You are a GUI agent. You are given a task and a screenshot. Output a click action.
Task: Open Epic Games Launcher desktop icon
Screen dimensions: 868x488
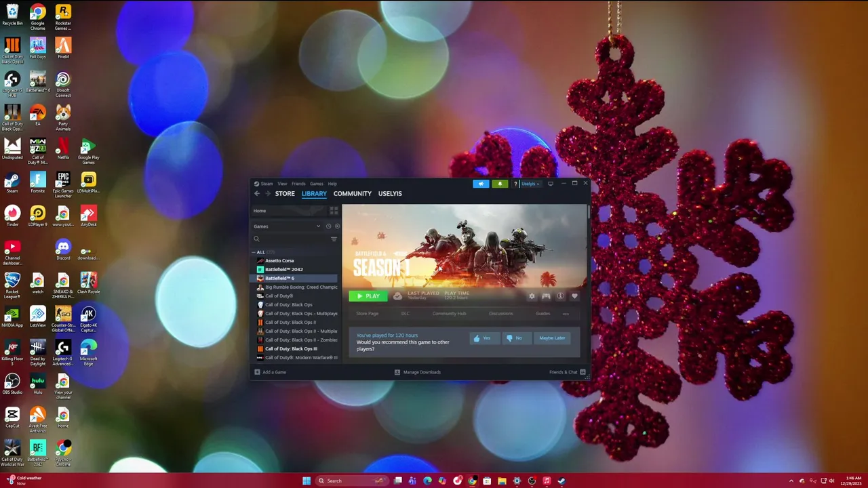63,184
